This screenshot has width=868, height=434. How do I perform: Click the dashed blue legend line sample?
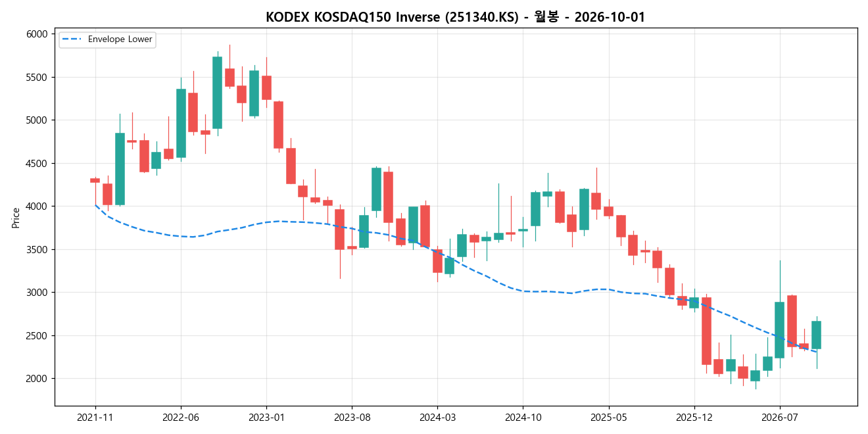72,39
